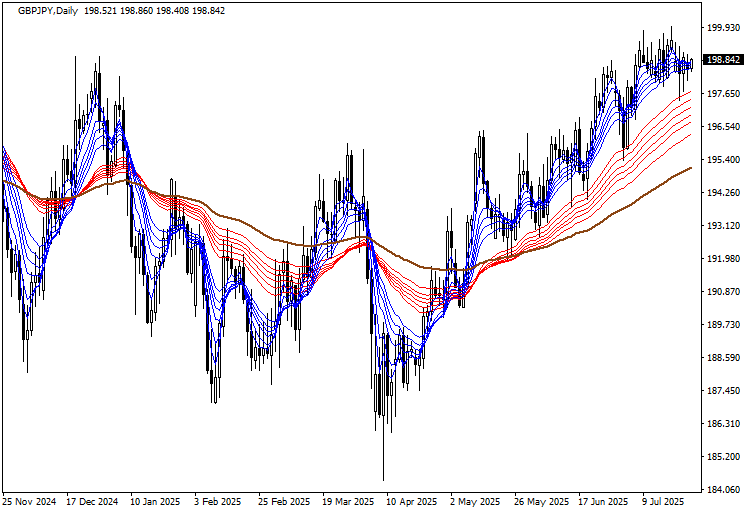Click the 193.120 price axis label
Viewport: 747px width, 513px height.
click(723, 226)
